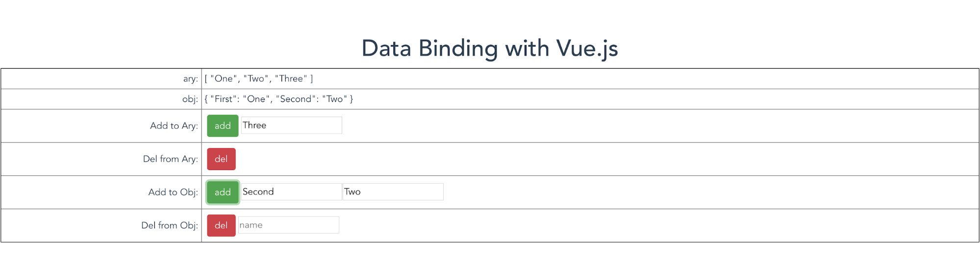Screen dimensions: 980x273
Task: Click the "obj:" row label
Action: click(190, 99)
